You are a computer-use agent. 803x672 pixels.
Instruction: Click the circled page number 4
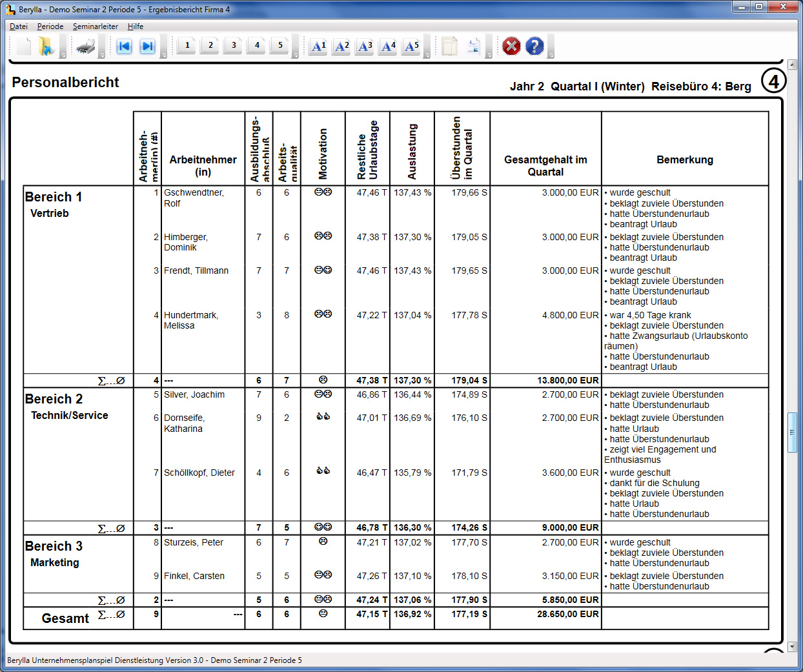tap(773, 81)
